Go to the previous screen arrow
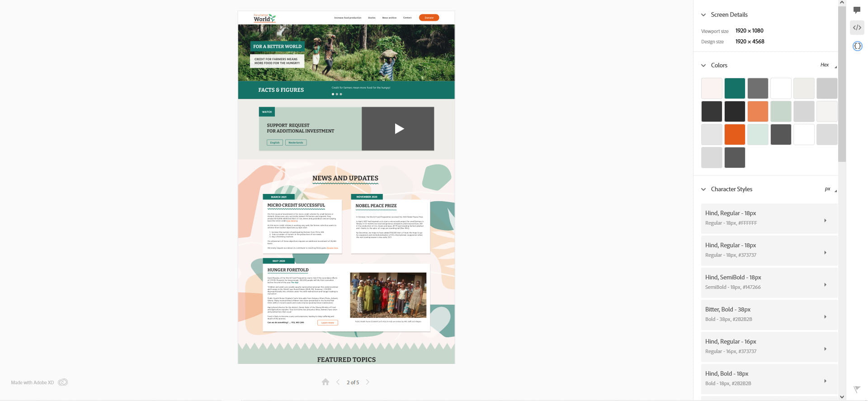868x401 pixels. click(x=338, y=382)
